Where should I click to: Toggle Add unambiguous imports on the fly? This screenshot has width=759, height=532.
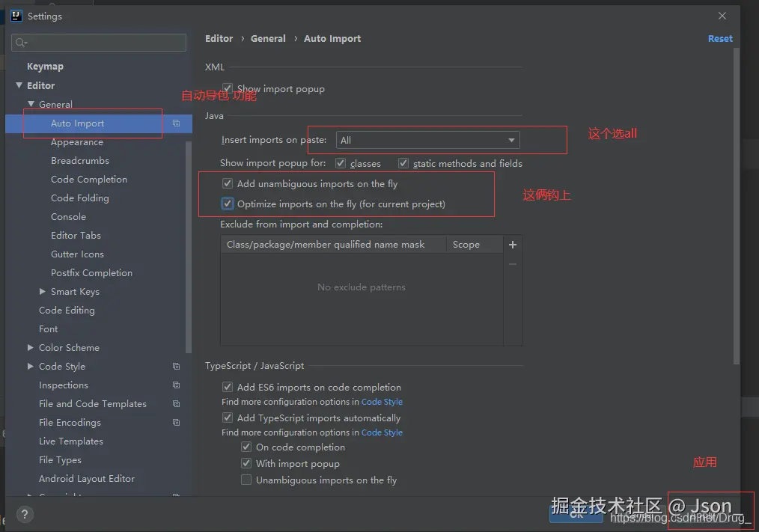(x=228, y=184)
